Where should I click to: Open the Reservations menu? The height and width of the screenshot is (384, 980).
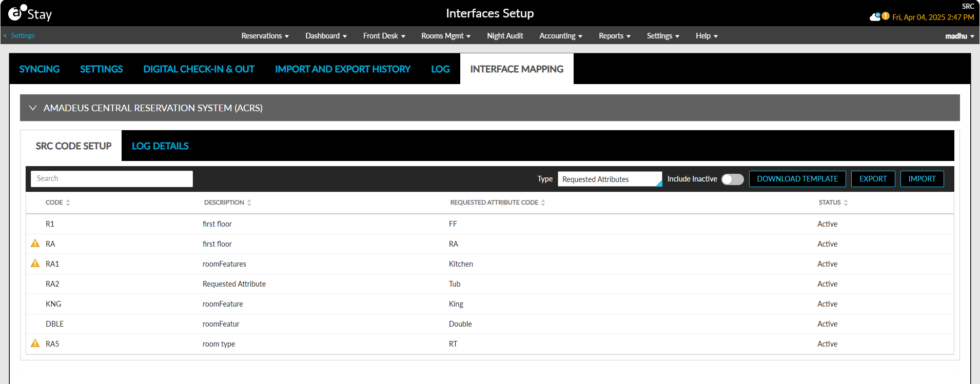(x=265, y=36)
